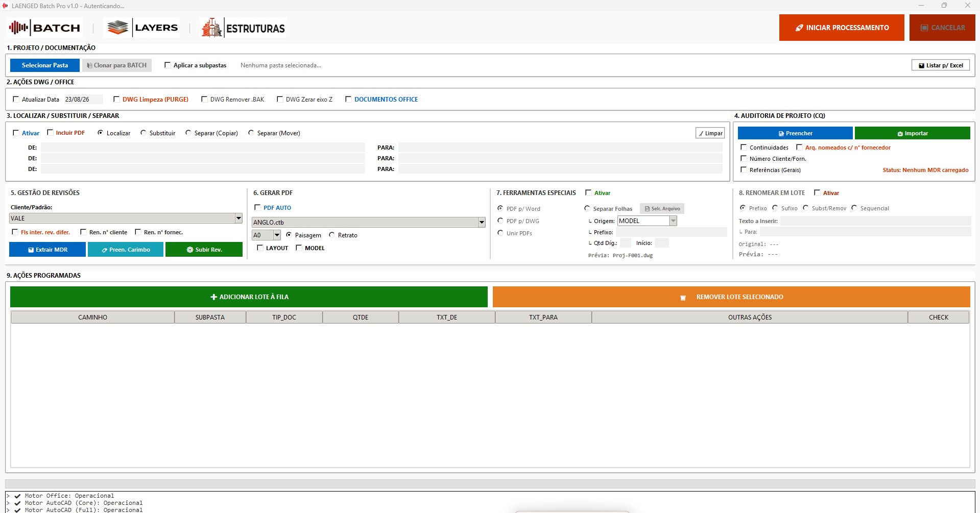Check the MODEL option under Gerar PDF

point(299,248)
